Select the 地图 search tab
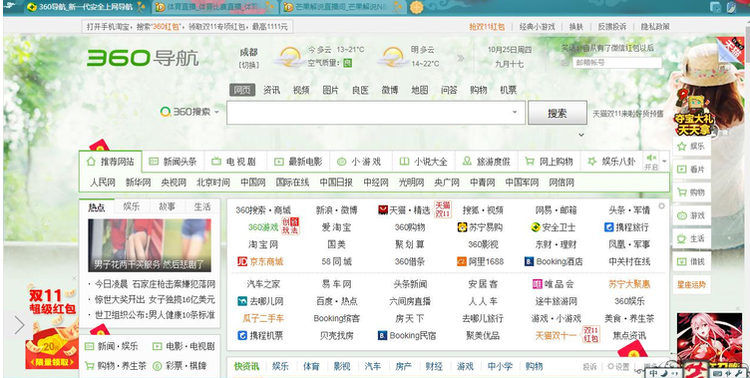Image resolution: width=750 pixels, height=378 pixels. pos(419,90)
